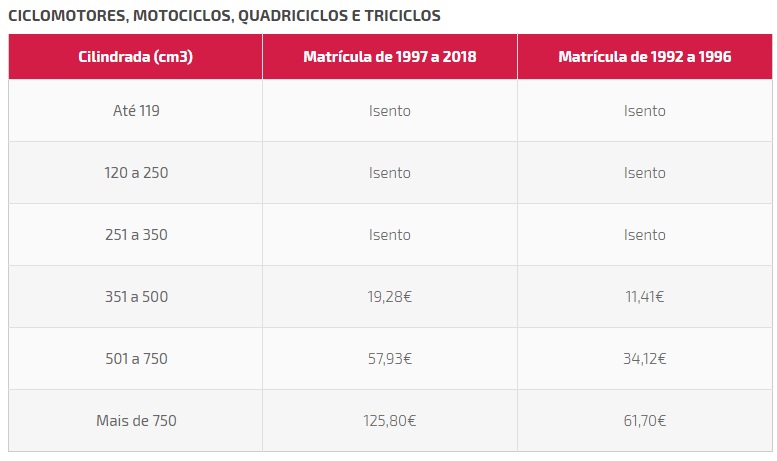Click "Isento" for 120 a 250, 1992–1996 column

(x=645, y=173)
